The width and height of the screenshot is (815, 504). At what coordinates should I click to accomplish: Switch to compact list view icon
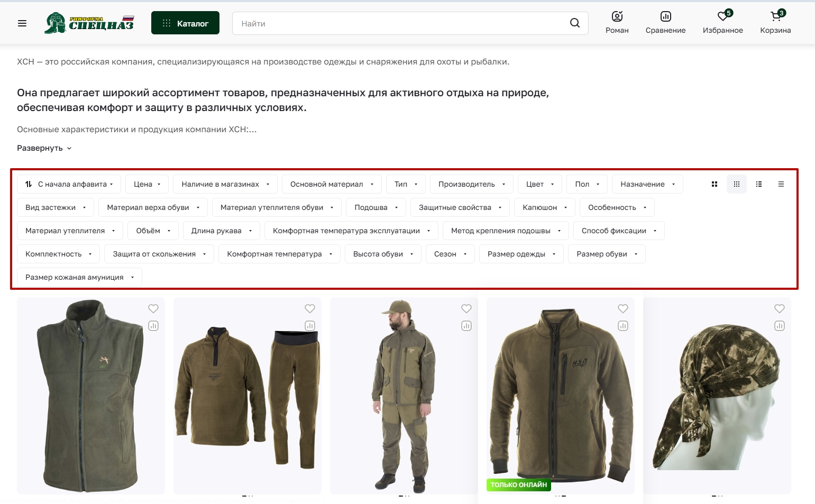781,184
